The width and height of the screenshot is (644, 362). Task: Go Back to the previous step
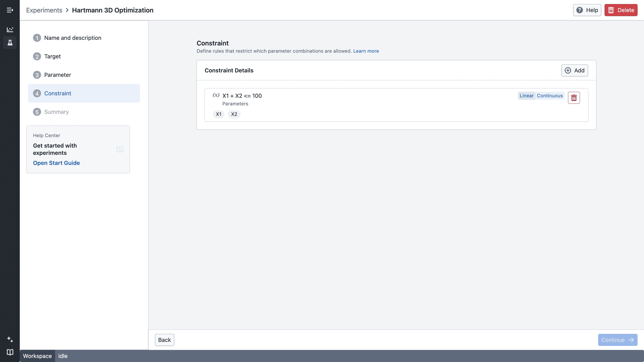[164, 340]
